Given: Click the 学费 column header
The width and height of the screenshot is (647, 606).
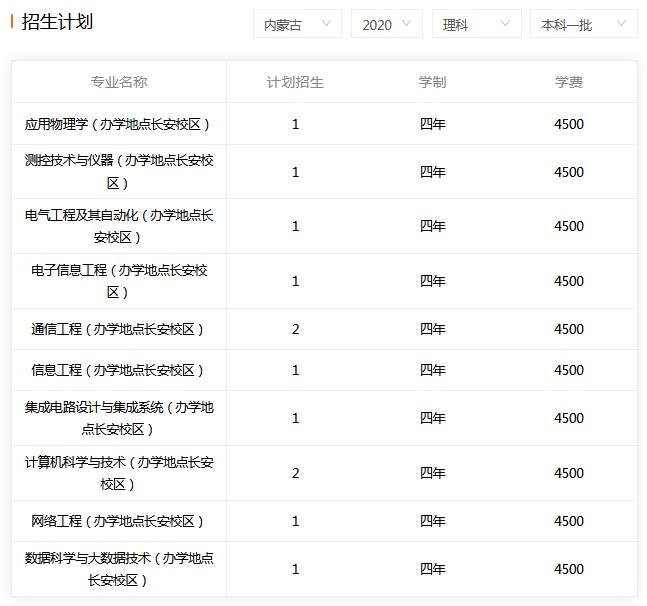Looking at the screenshot, I should 569,82.
